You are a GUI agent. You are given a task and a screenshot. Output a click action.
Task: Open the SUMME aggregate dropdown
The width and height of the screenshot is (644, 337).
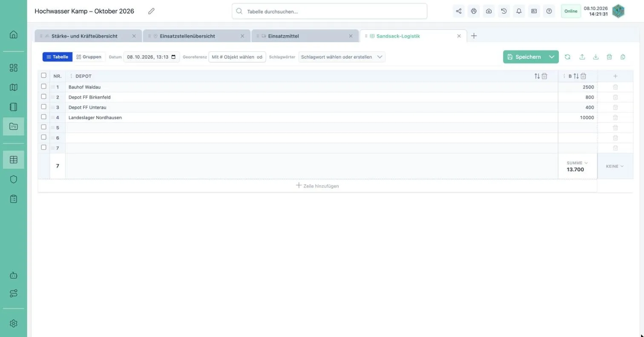click(x=577, y=163)
